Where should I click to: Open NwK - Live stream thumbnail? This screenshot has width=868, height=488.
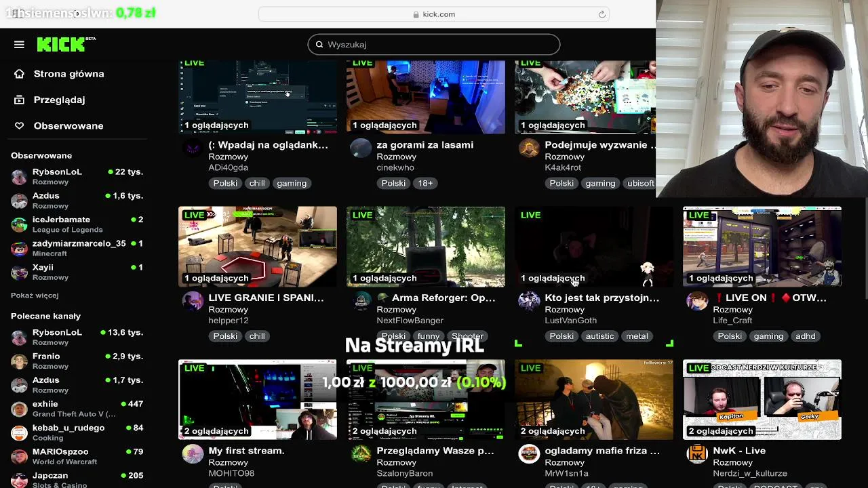tap(762, 400)
